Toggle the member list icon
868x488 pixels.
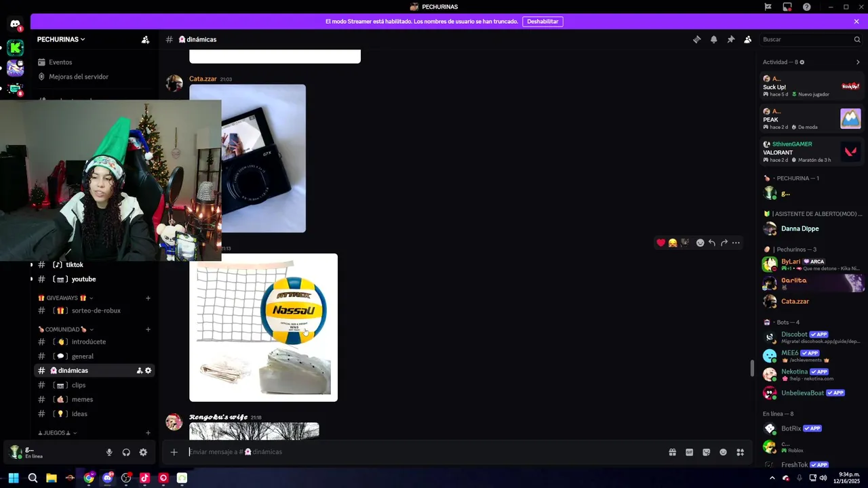point(747,39)
